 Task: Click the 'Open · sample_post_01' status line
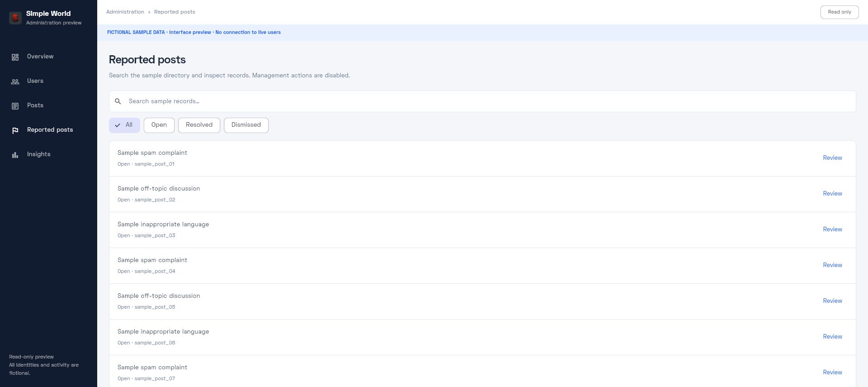[146, 164]
